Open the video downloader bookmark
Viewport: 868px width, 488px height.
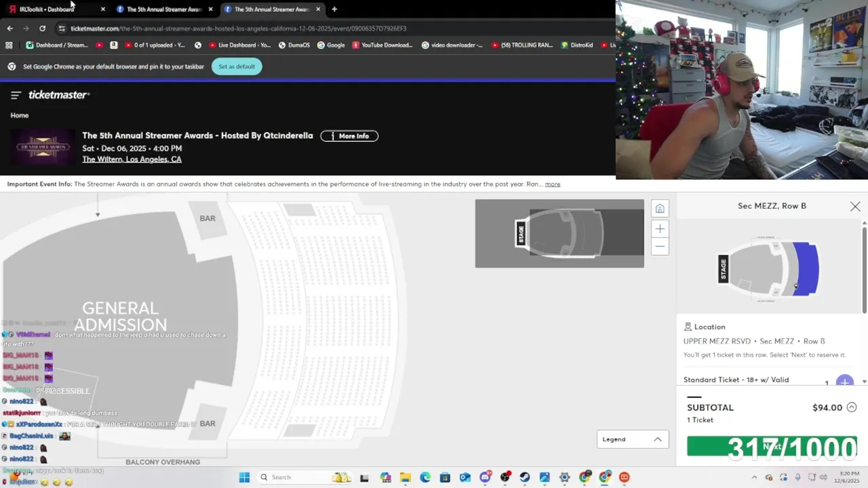[x=452, y=45]
